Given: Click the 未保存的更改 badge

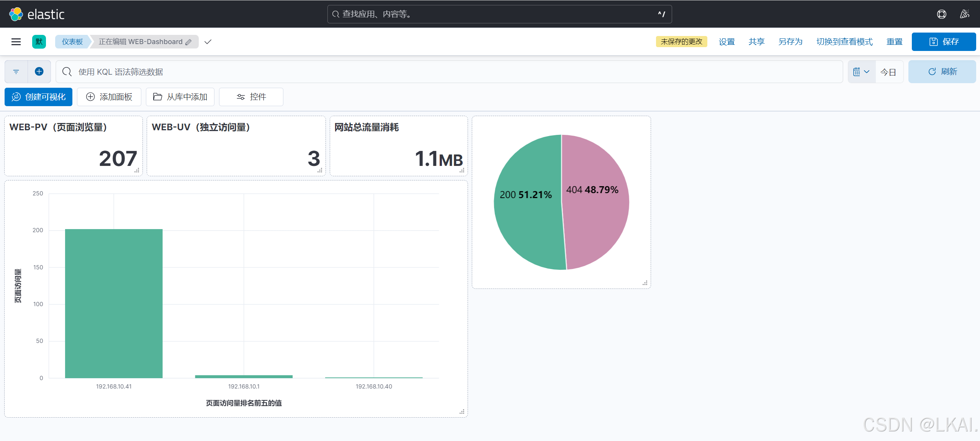Looking at the screenshot, I should (681, 42).
